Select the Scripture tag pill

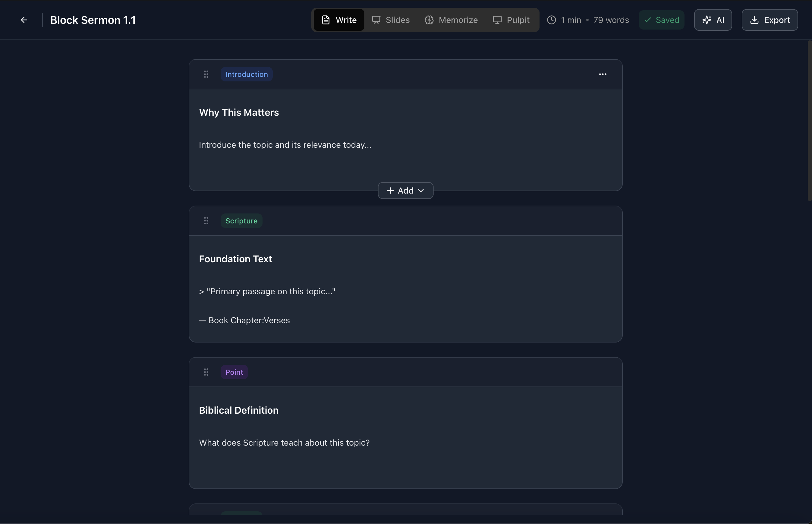click(241, 220)
